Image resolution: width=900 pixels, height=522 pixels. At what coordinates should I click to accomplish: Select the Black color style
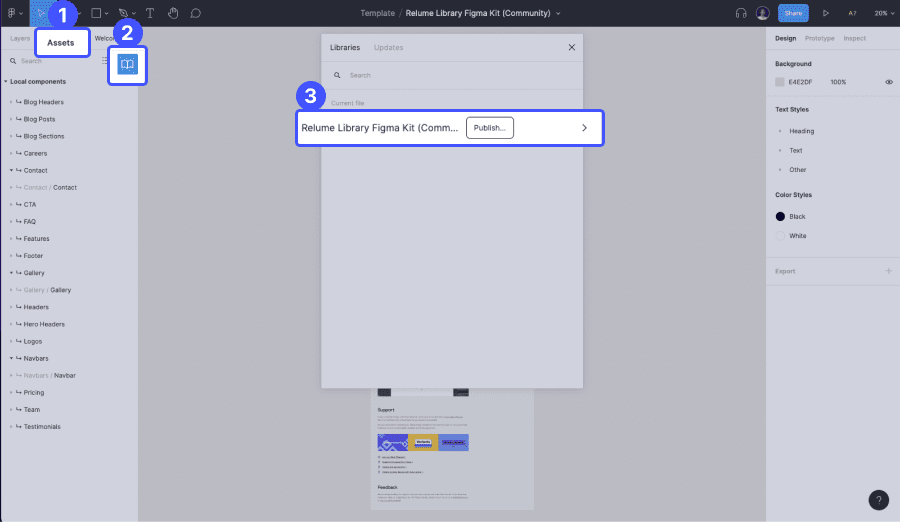coord(791,216)
